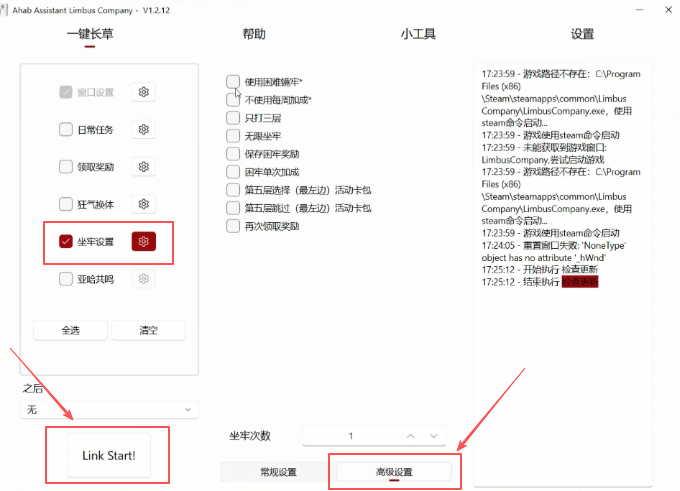Enable the 只打三层 checkbox
The image size is (680, 491).
(x=233, y=118)
